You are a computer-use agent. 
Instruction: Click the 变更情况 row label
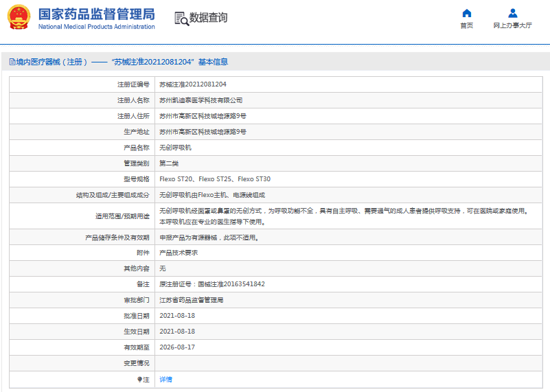click(137, 363)
